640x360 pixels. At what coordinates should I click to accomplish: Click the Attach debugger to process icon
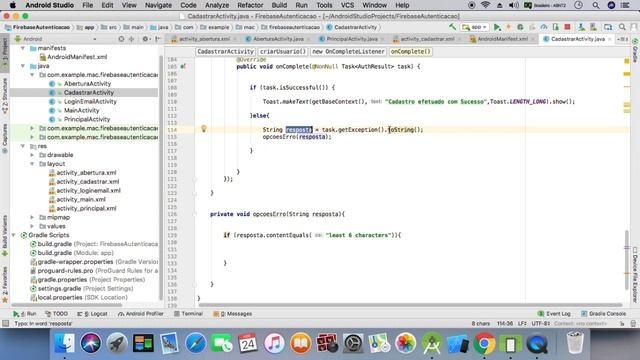click(556, 27)
